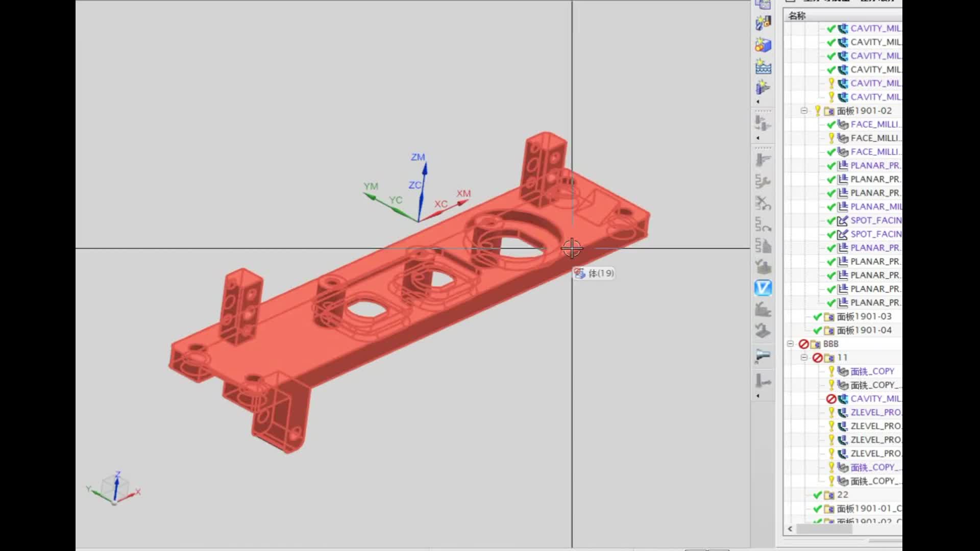Image resolution: width=980 pixels, height=551 pixels.
Task: Click the greyed toolbar icon between the overflow arrows
Action: pyautogui.click(x=763, y=123)
